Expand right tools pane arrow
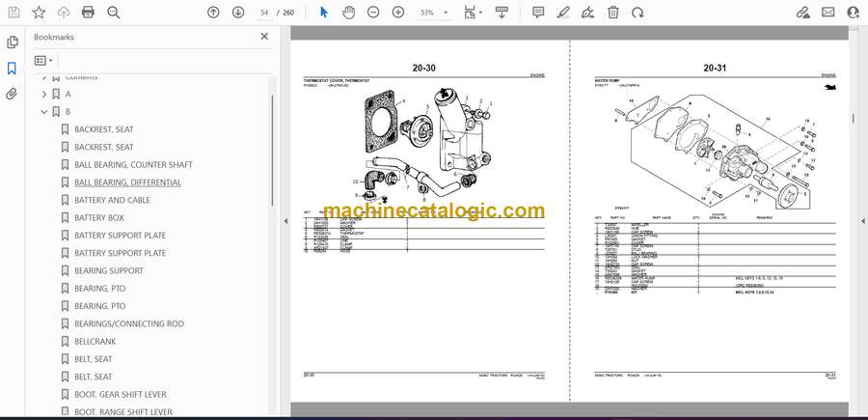The width and height of the screenshot is (868, 420). pos(862,221)
